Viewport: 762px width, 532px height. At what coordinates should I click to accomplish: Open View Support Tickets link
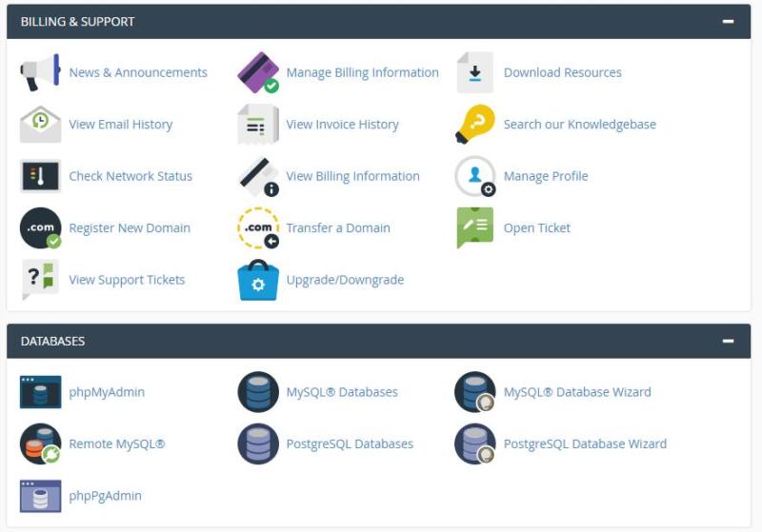127,280
